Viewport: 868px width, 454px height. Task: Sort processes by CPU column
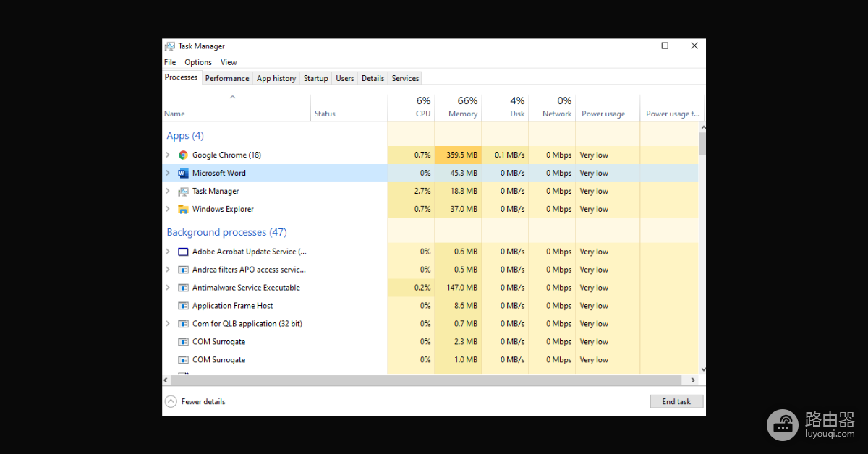[x=412, y=107]
